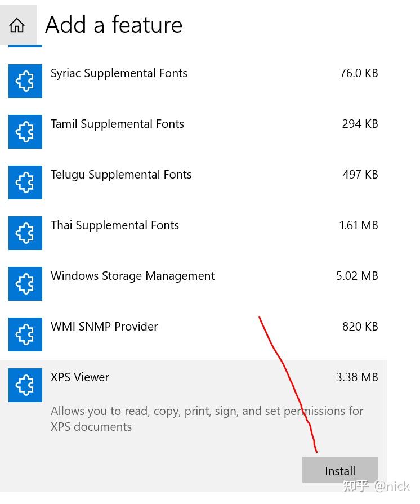
Task: Click the Tamil Supplemental Fonts puzzle icon
Action: click(25, 132)
